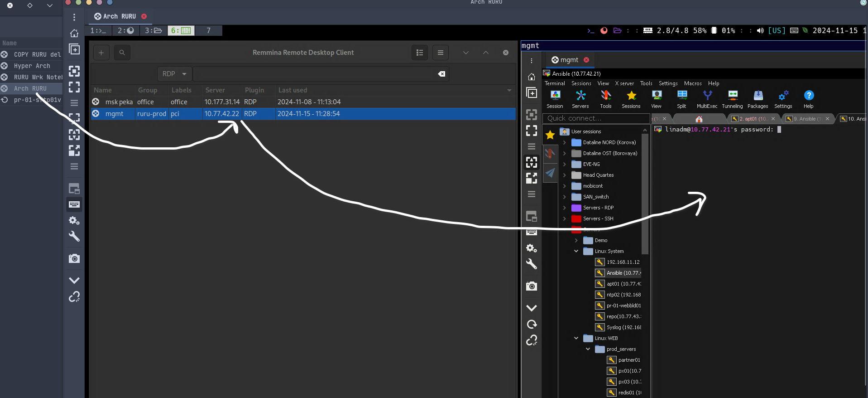Switch to workspace 3 folder tab
Screen dimensions: 868x398
point(153,30)
